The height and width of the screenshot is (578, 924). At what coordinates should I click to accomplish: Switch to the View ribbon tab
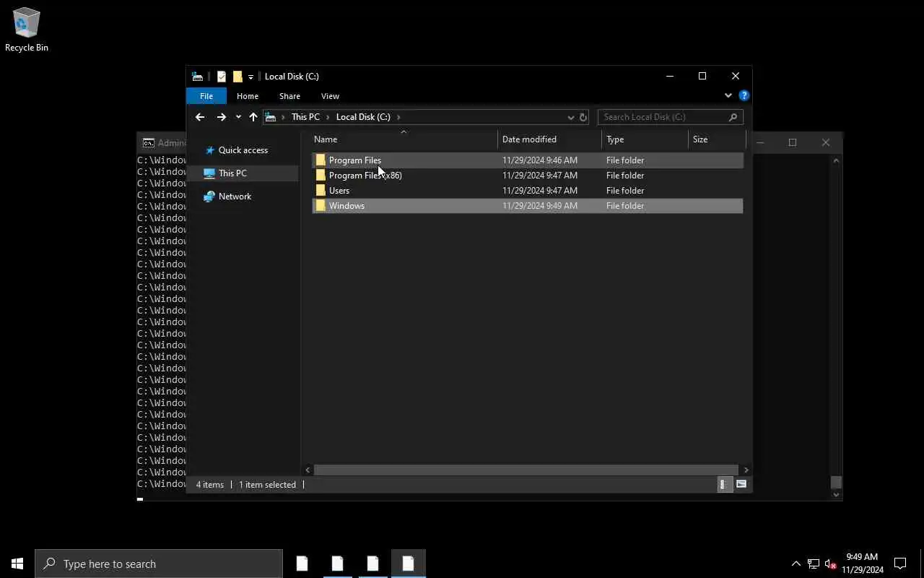pyautogui.click(x=330, y=96)
